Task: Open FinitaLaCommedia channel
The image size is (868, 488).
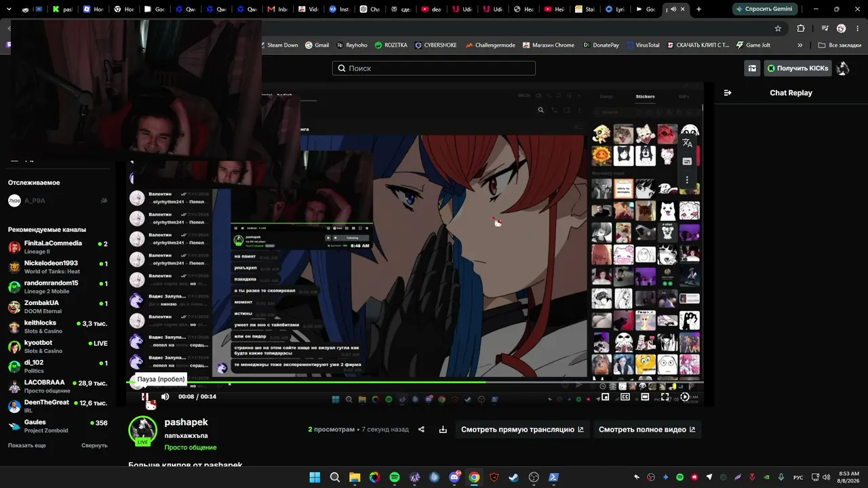Action: [58, 247]
